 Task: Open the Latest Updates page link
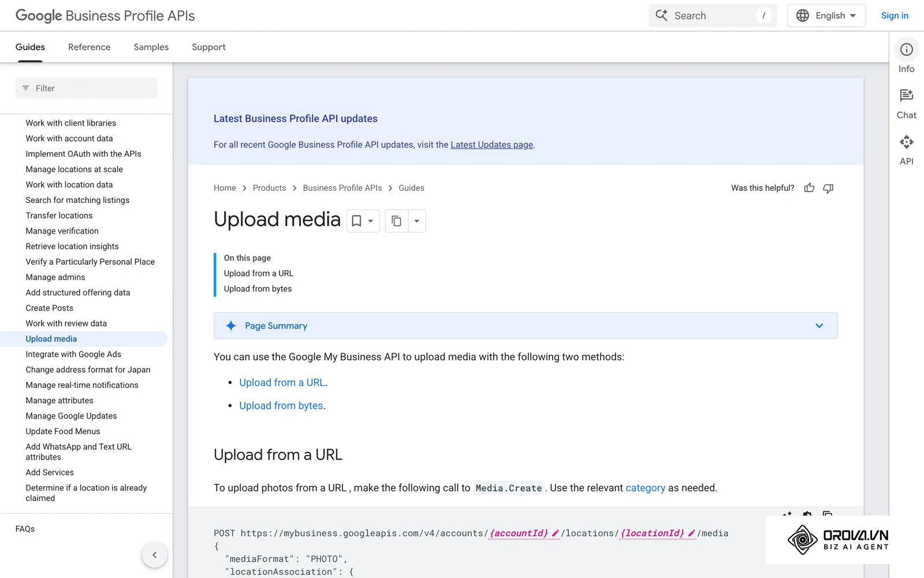pyautogui.click(x=491, y=144)
